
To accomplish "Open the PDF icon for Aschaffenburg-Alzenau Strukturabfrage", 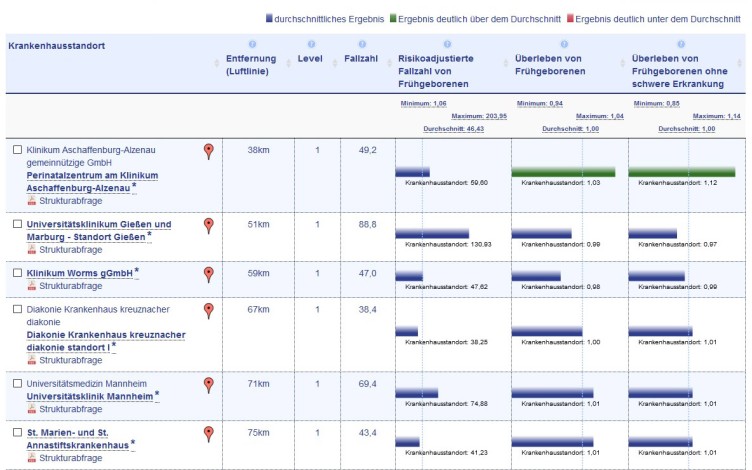I will pyautogui.click(x=32, y=201).
